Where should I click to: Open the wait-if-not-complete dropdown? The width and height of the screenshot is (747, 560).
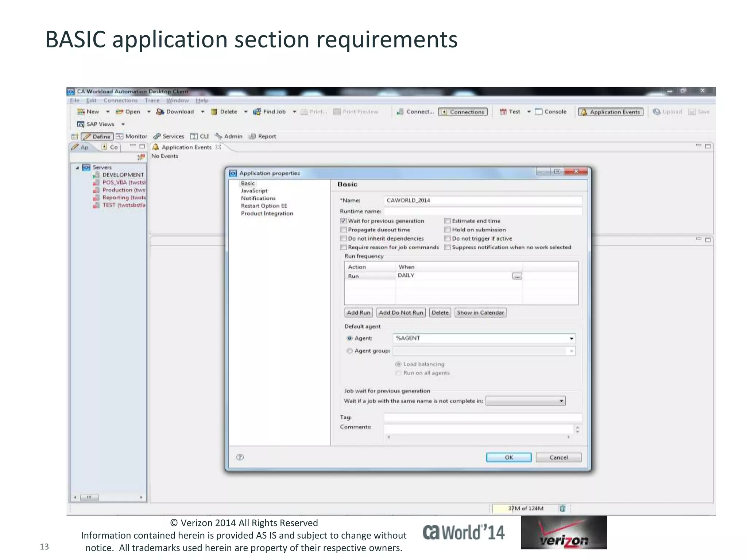point(561,401)
